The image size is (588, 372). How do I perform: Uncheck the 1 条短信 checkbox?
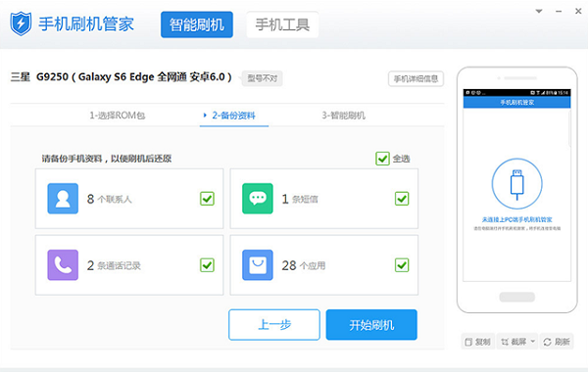pyautogui.click(x=402, y=199)
